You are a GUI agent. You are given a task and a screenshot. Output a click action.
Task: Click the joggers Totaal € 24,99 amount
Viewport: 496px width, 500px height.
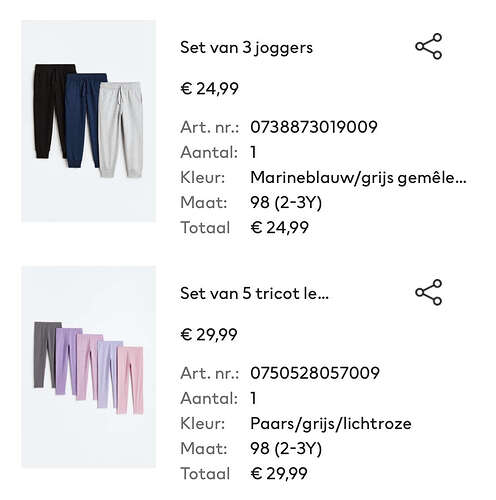click(279, 228)
